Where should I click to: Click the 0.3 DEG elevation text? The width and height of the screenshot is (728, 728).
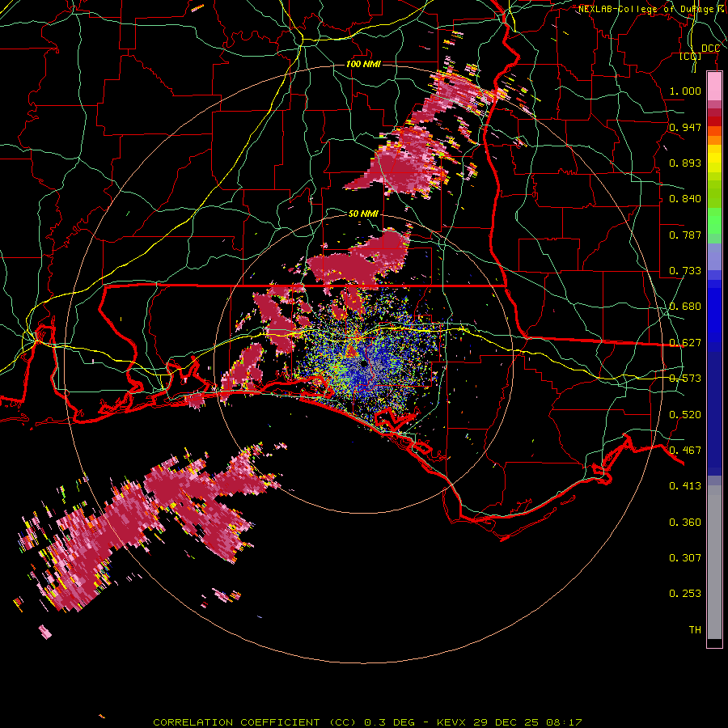point(389,722)
